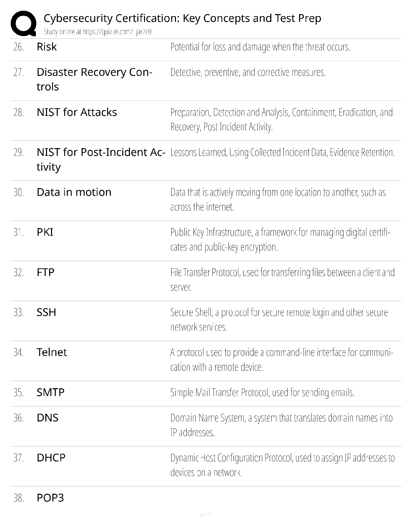Select the term Risk
The height and width of the screenshot is (532, 411).
tap(47, 47)
